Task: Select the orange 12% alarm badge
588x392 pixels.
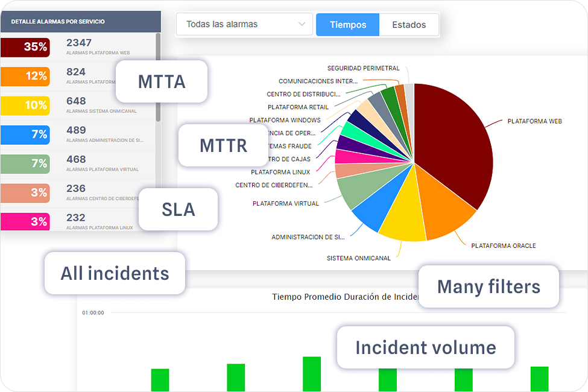Action: [x=25, y=77]
